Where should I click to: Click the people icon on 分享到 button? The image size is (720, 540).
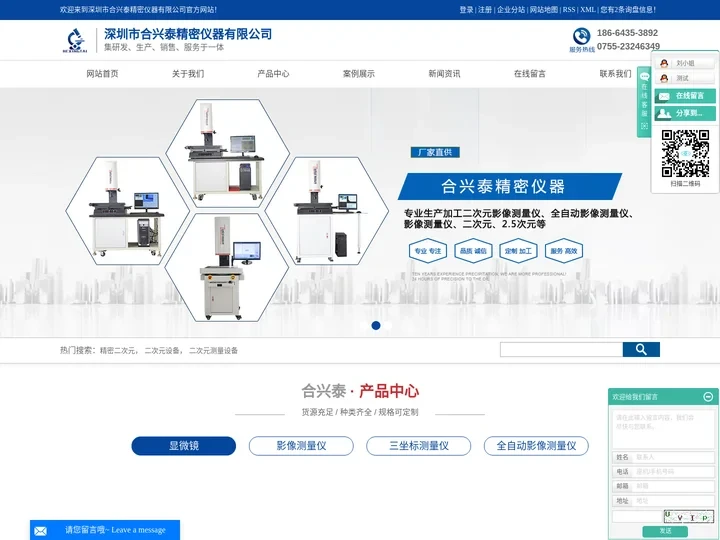coord(664,113)
